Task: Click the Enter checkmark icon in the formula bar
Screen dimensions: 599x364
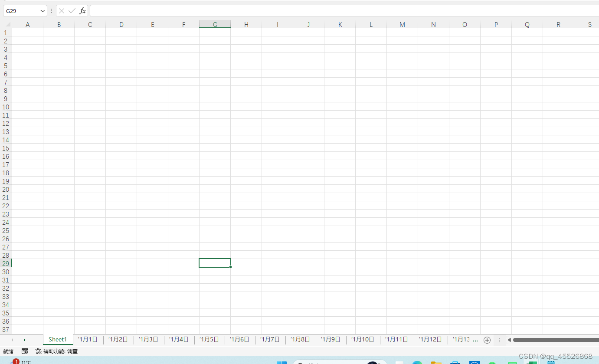Action: pyautogui.click(x=72, y=11)
